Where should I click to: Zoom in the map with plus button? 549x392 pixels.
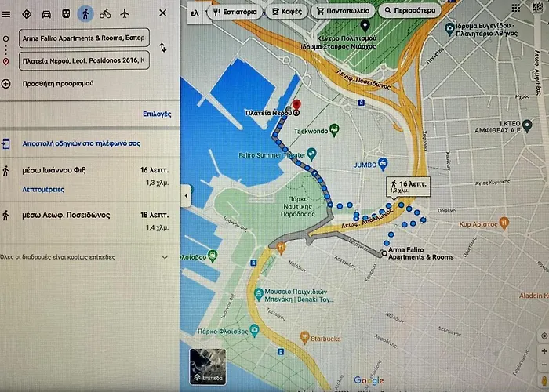click(544, 351)
